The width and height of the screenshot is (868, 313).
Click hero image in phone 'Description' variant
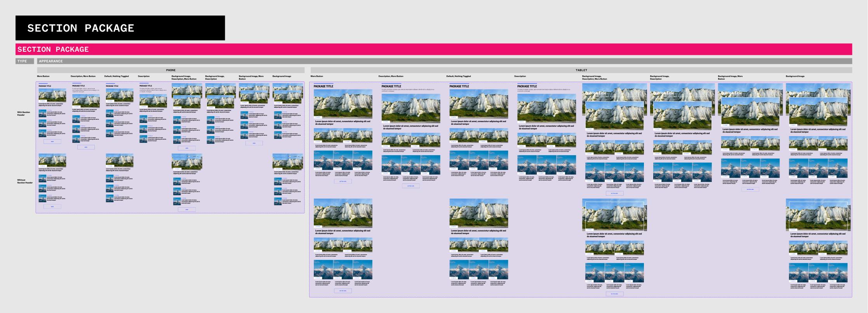(x=153, y=100)
